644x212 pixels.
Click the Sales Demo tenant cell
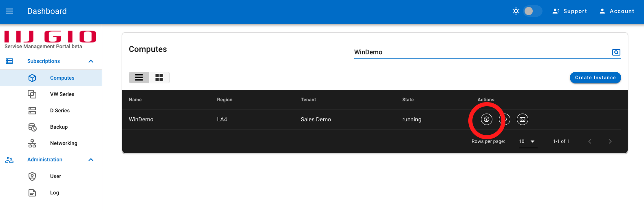coord(316,119)
